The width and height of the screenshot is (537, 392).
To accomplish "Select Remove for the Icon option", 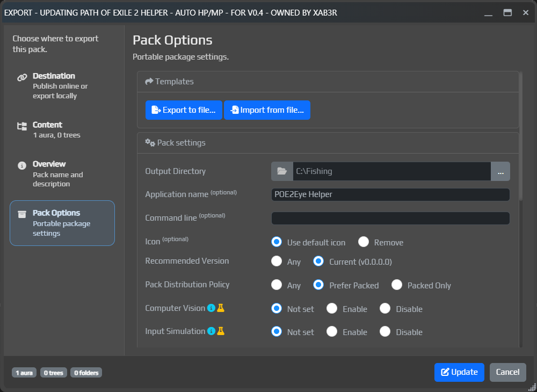I will pyautogui.click(x=364, y=242).
